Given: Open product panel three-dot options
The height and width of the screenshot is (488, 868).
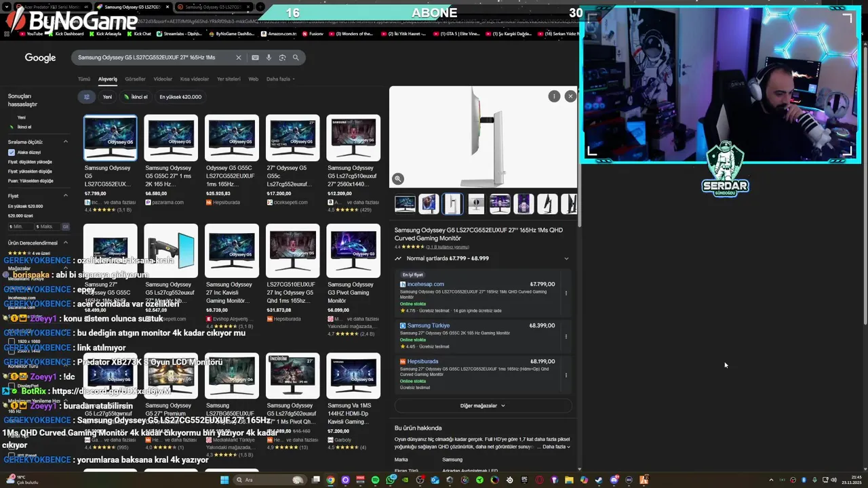Looking at the screenshot, I should click(x=554, y=96).
